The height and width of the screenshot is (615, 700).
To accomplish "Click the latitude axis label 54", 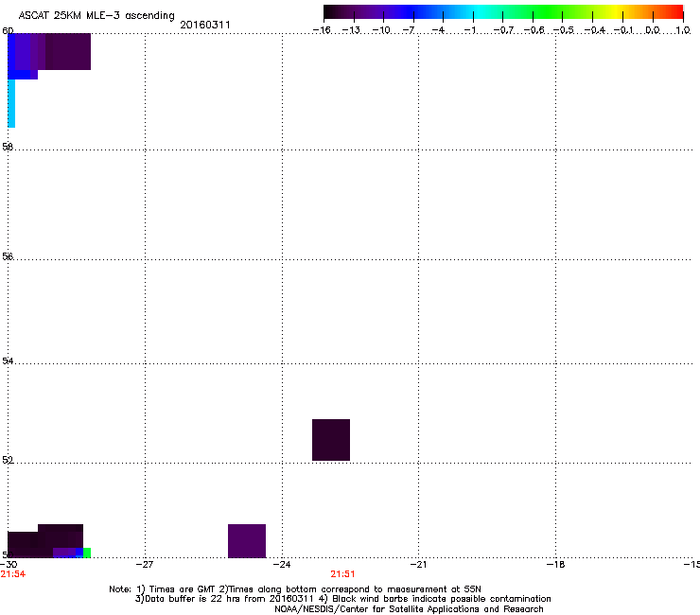I will 8,360.
